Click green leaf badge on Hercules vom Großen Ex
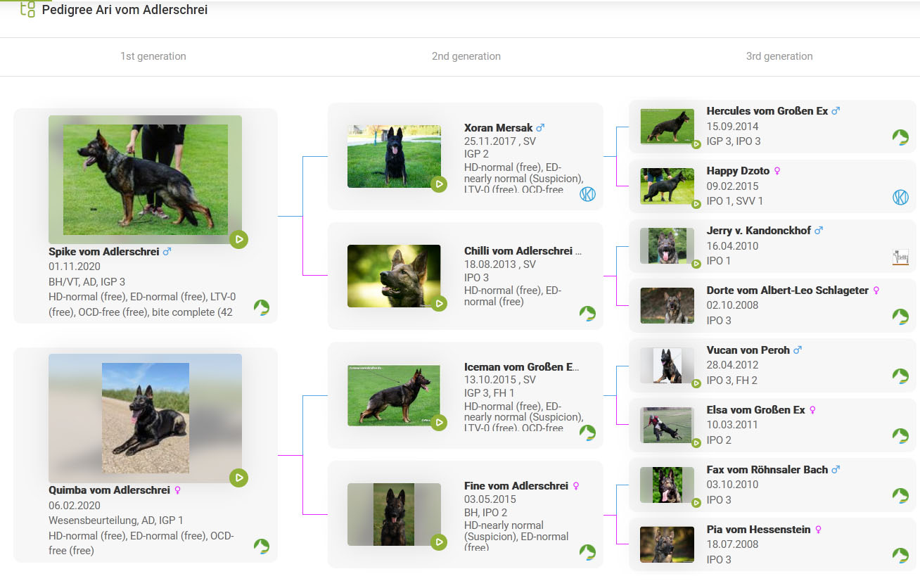920x588 pixels. (x=900, y=137)
